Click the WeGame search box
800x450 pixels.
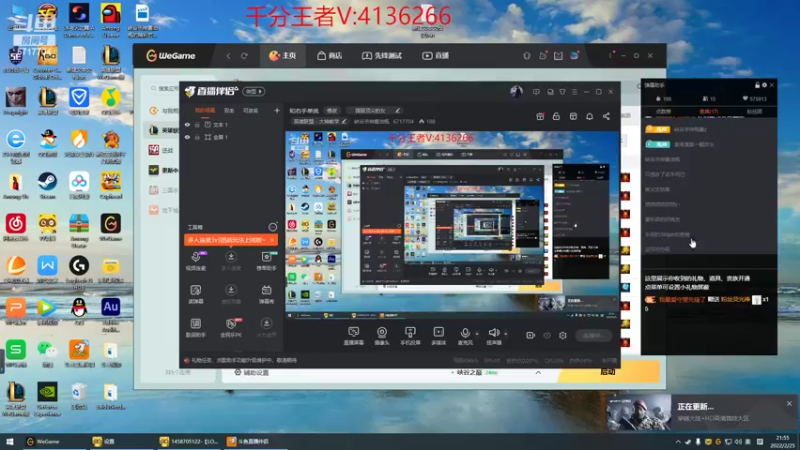click(x=163, y=88)
